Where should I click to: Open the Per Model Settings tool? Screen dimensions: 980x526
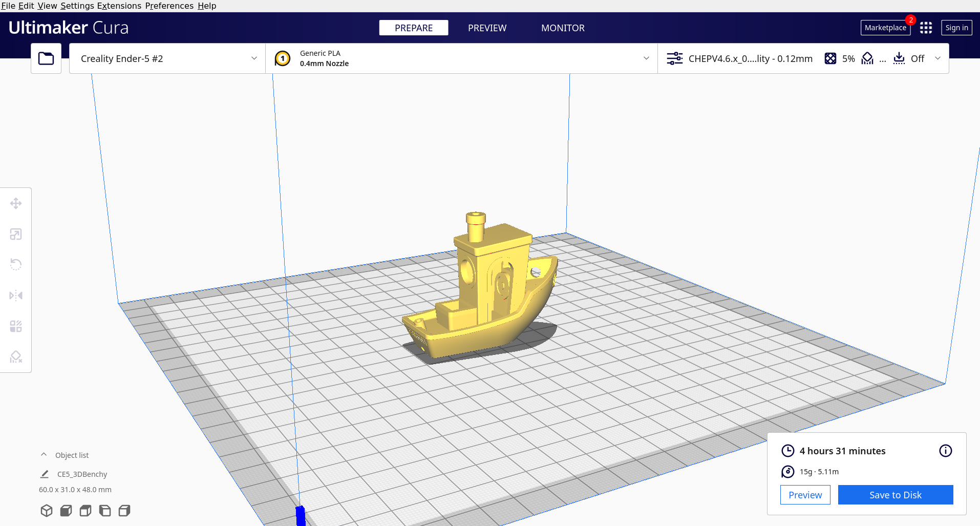(16, 326)
